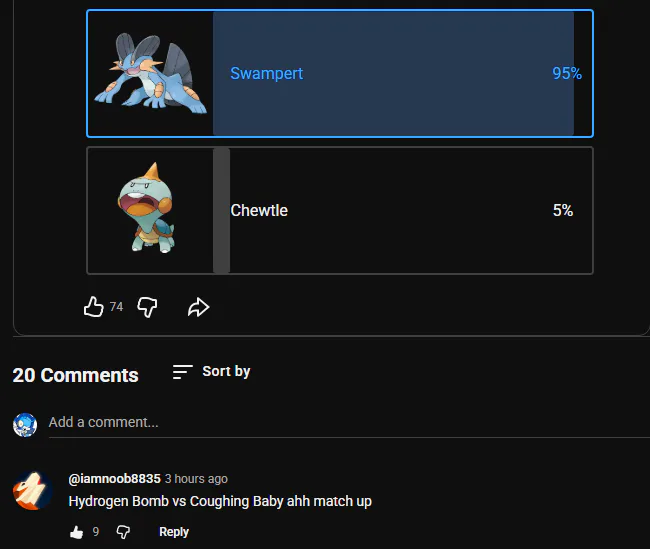
Task: Open your profile avatar beside comment box
Action: pyautogui.click(x=25, y=425)
